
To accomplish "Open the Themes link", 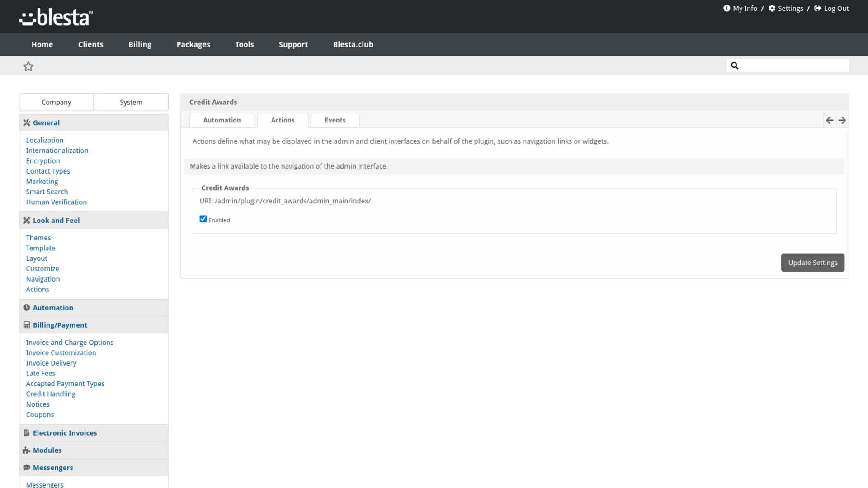I will (38, 238).
